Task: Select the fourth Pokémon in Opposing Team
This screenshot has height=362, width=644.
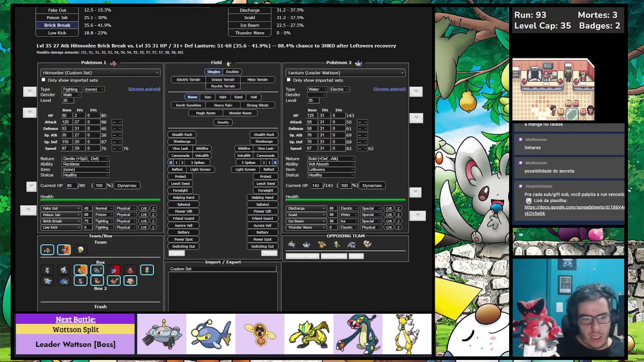Action: 337,244
